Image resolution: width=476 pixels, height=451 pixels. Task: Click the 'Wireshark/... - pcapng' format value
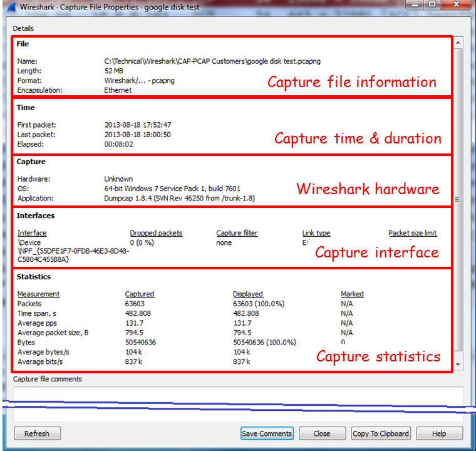click(139, 81)
